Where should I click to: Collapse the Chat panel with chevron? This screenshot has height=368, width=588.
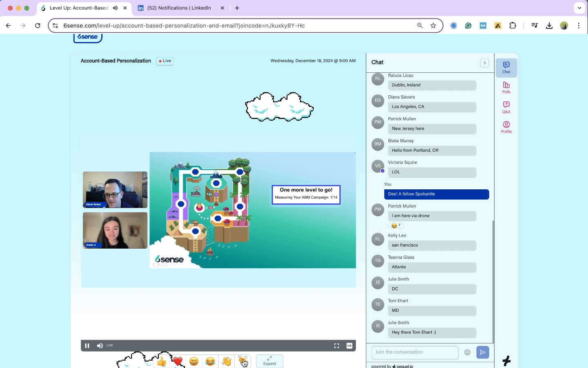[485, 63]
